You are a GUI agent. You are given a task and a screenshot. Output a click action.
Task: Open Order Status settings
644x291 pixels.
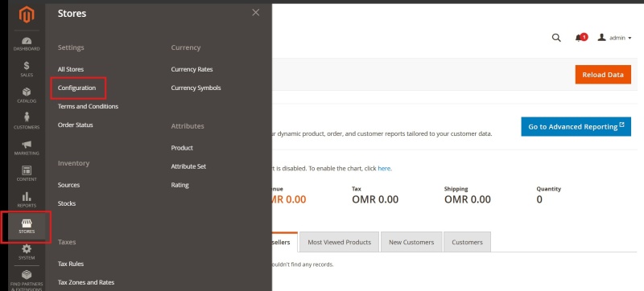pyautogui.click(x=75, y=125)
